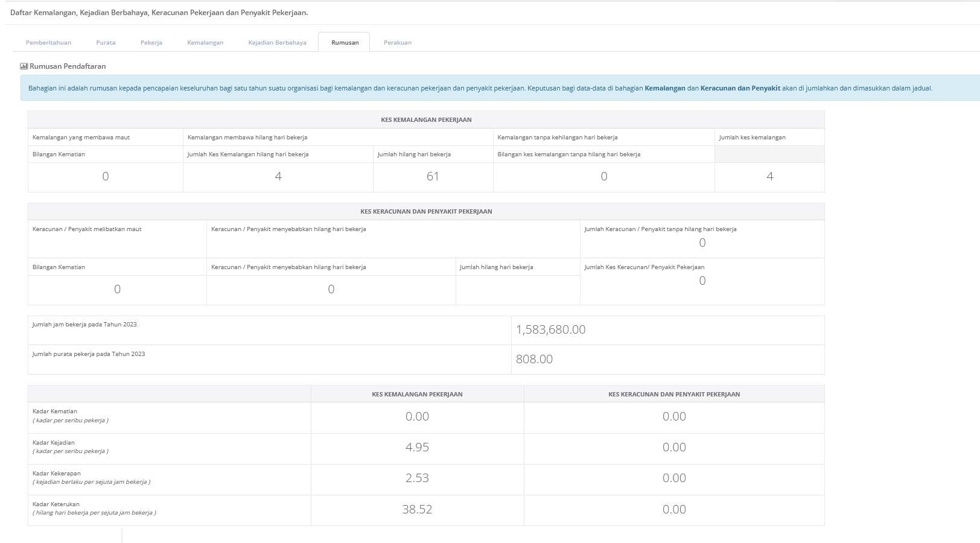
Task: Open the Pemberitahuan tab
Action: click(48, 43)
